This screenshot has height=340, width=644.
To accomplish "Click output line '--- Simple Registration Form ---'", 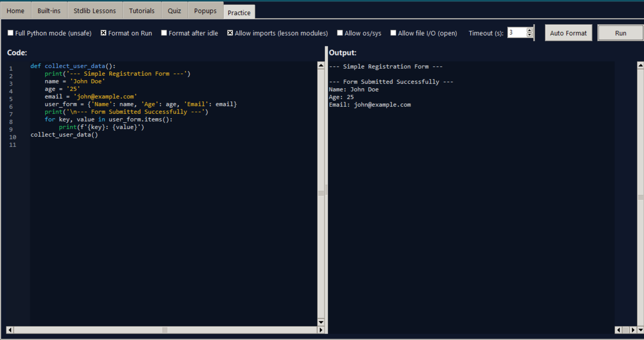I will (386, 66).
